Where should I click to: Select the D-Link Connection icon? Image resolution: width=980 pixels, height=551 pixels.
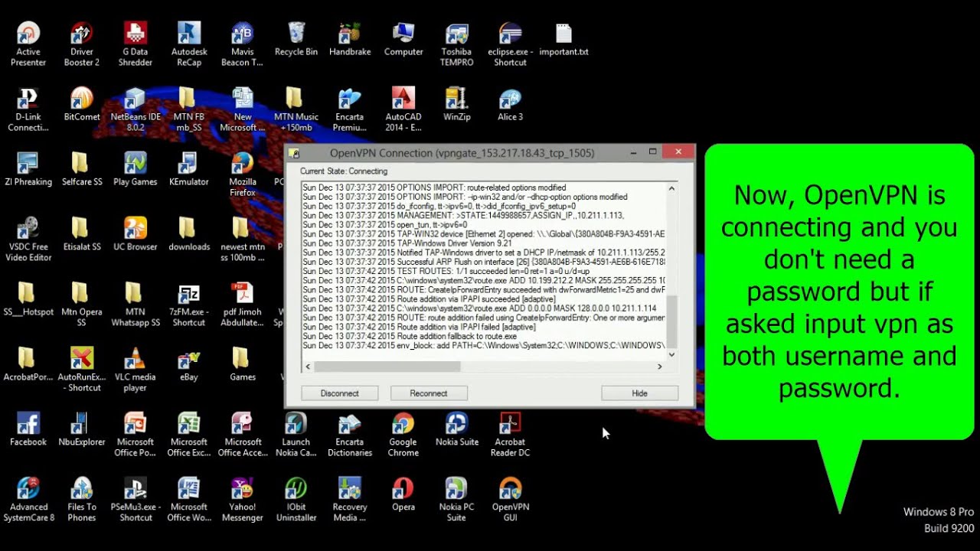[28, 109]
